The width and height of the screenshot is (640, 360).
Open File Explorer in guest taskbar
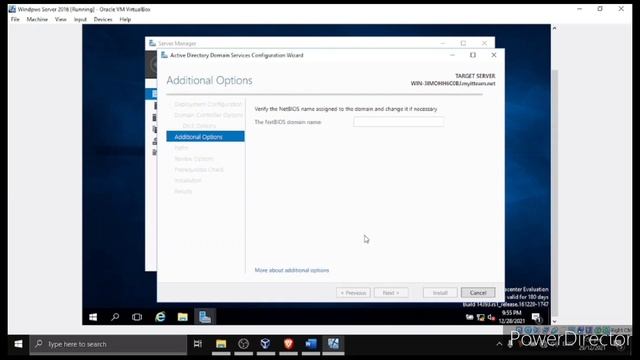click(x=182, y=317)
